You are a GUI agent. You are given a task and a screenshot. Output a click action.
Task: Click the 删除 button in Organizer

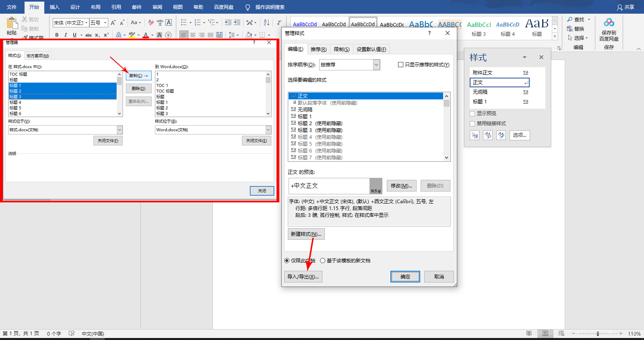coord(138,89)
